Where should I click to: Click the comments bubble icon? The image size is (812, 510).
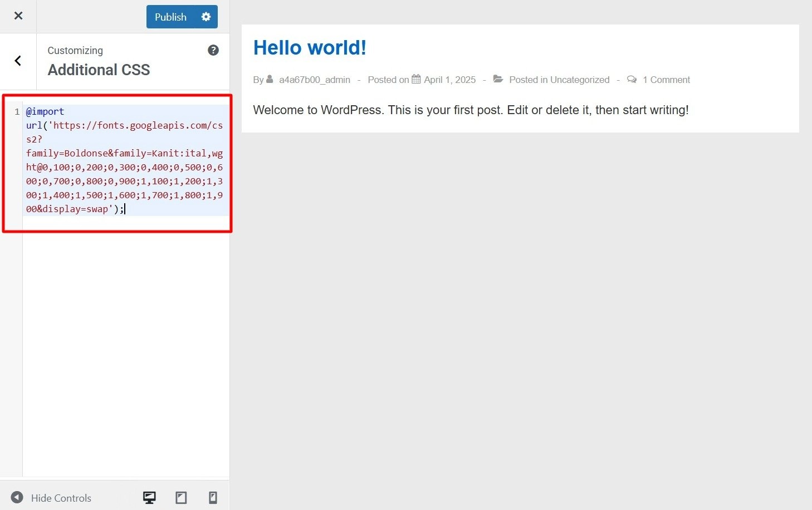632,79
